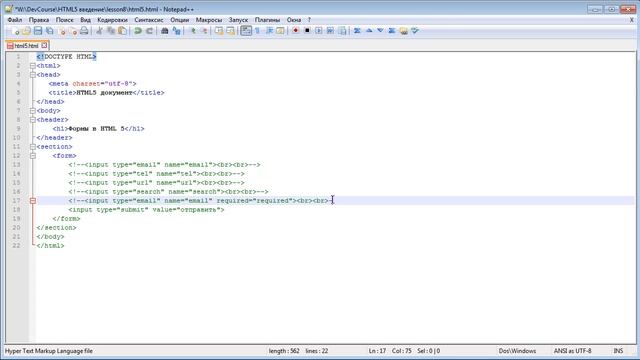Click the Open file toolbar icon
The height and width of the screenshot is (360, 640).
pos(26,31)
